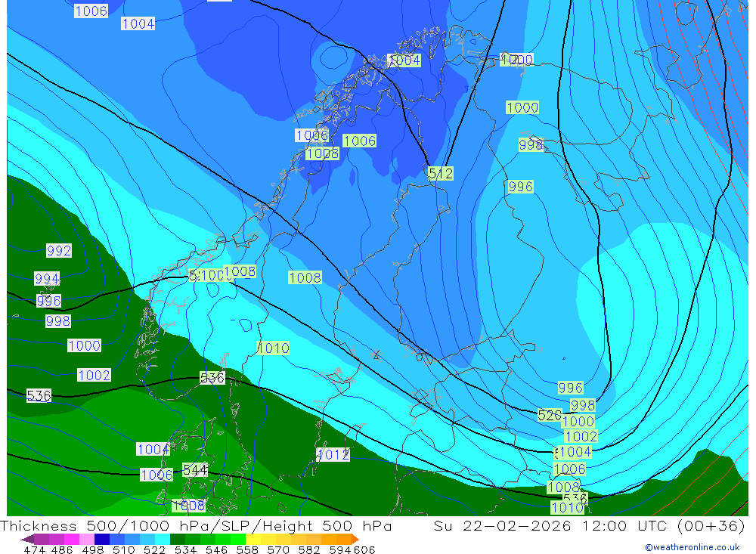
Task: Click the 1012 isobar label
Action: click(333, 454)
